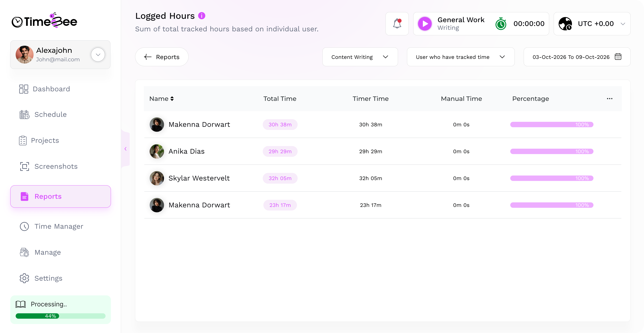Image resolution: width=644 pixels, height=333 pixels.
Task: Click Anika Dias avatar
Action: tap(157, 151)
